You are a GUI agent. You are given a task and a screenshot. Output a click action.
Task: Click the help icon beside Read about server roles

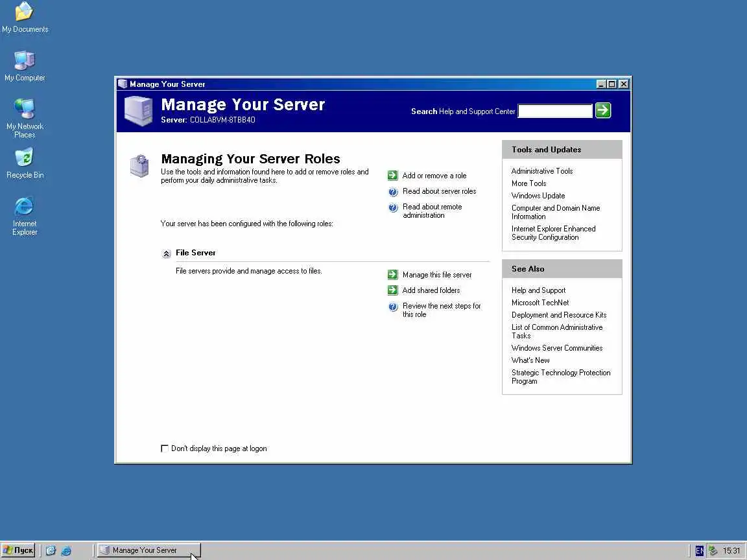(393, 192)
